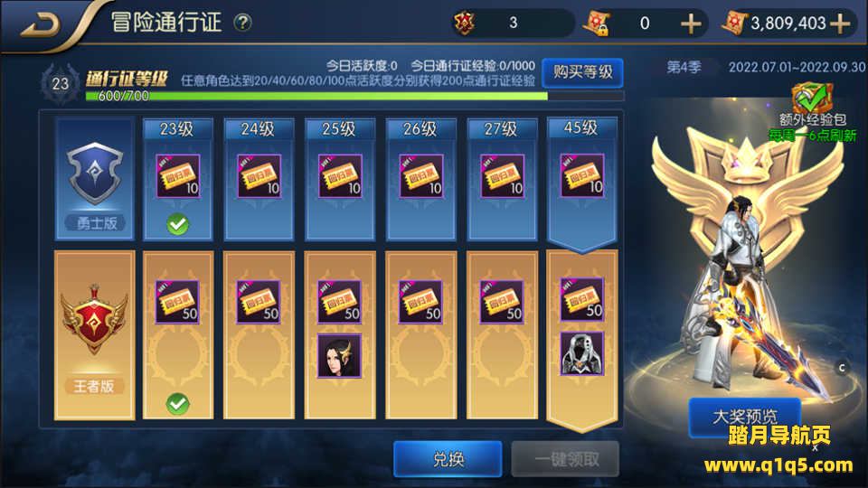Click the 兑换 button

coord(448,459)
